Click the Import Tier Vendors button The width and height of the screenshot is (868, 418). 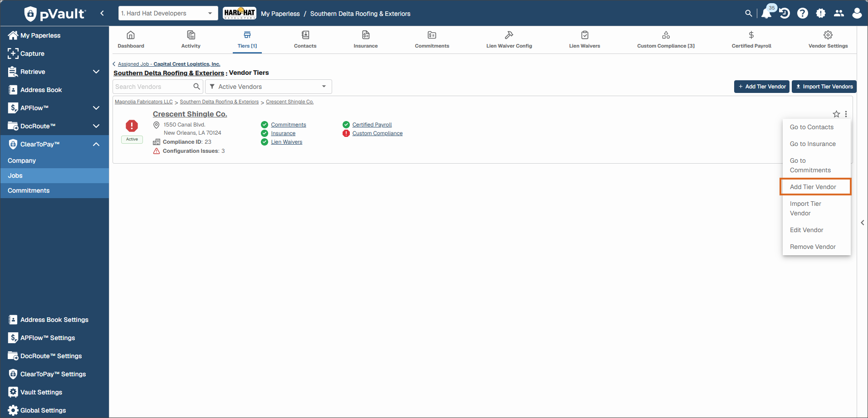coord(824,87)
